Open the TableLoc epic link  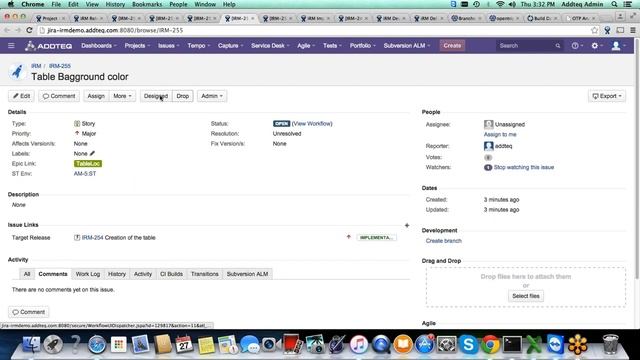click(x=88, y=164)
